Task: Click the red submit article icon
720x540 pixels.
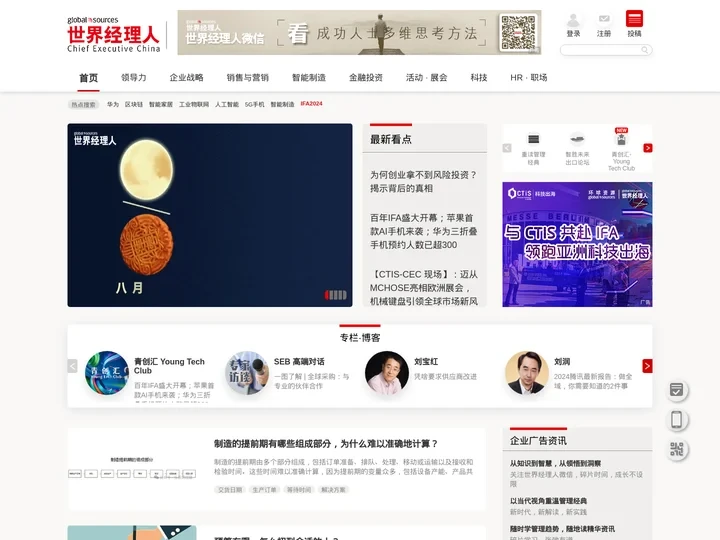Action: 634,19
